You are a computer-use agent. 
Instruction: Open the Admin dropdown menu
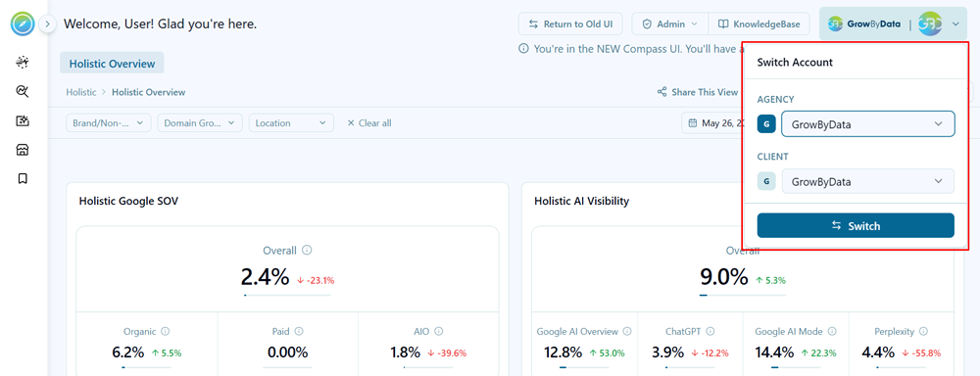670,24
